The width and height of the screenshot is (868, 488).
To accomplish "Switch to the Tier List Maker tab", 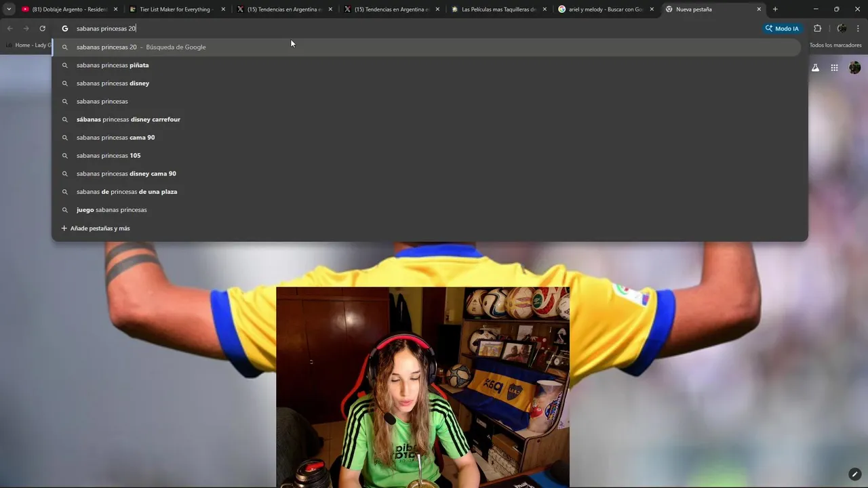I will [x=178, y=9].
